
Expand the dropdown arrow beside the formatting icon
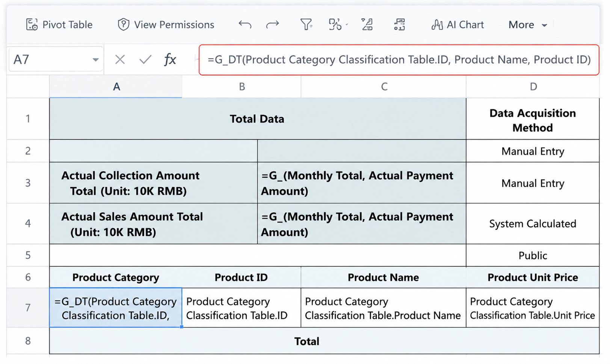click(347, 25)
